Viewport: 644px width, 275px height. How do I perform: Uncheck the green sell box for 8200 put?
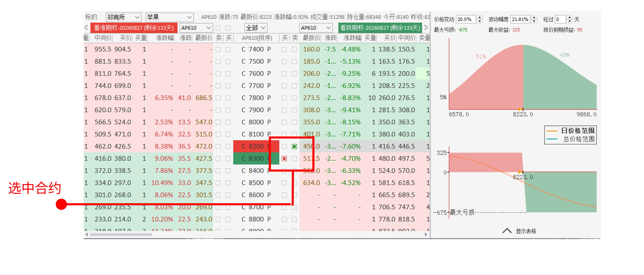pos(294,146)
